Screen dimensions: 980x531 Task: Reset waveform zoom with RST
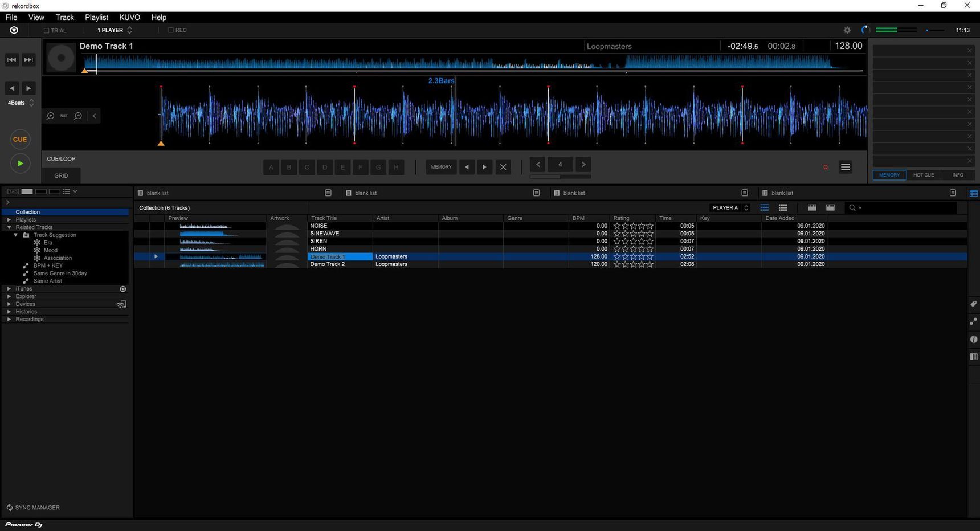coord(64,116)
